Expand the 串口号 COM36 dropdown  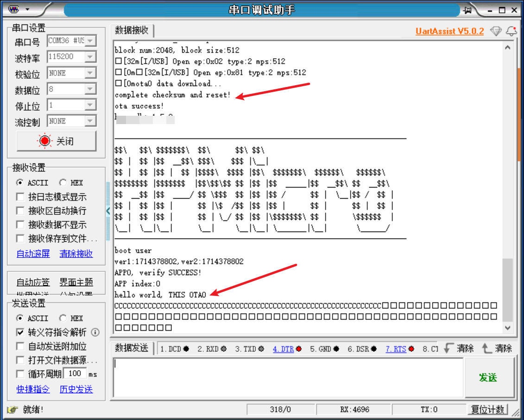(90, 41)
